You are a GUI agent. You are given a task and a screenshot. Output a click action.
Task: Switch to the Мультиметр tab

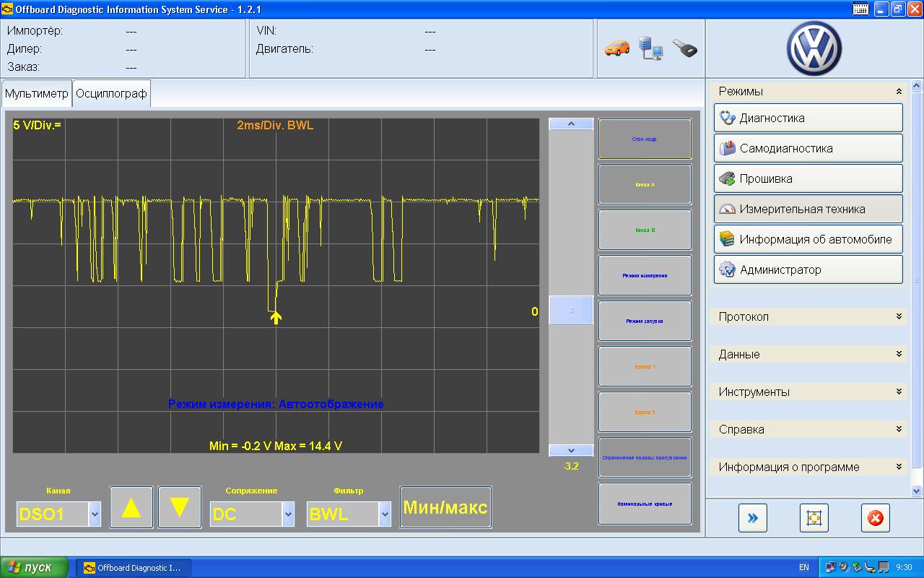37,93
